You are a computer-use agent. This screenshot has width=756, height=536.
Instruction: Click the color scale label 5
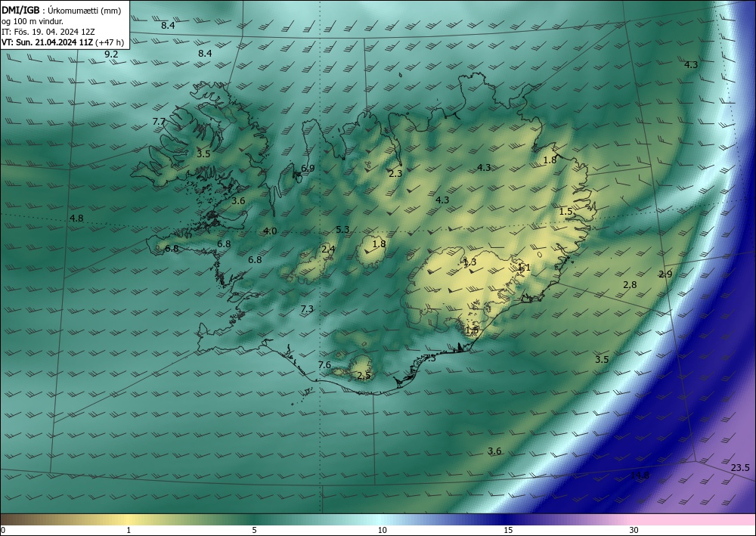(x=254, y=530)
